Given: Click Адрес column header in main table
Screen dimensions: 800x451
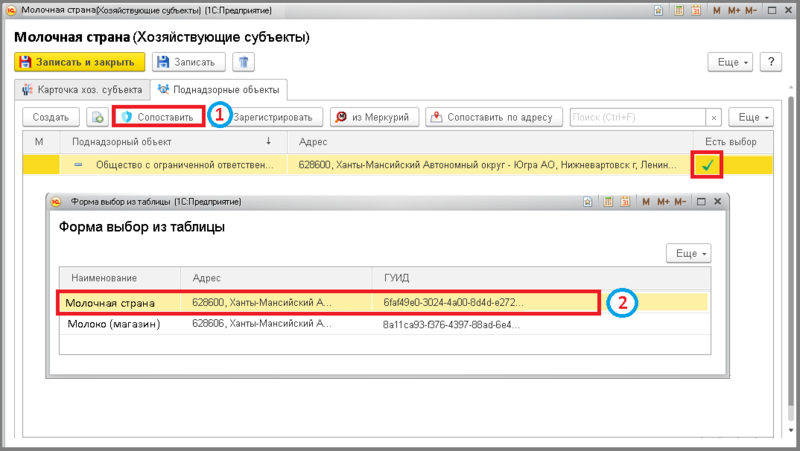Looking at the screenshot, I should click(490, 142).
